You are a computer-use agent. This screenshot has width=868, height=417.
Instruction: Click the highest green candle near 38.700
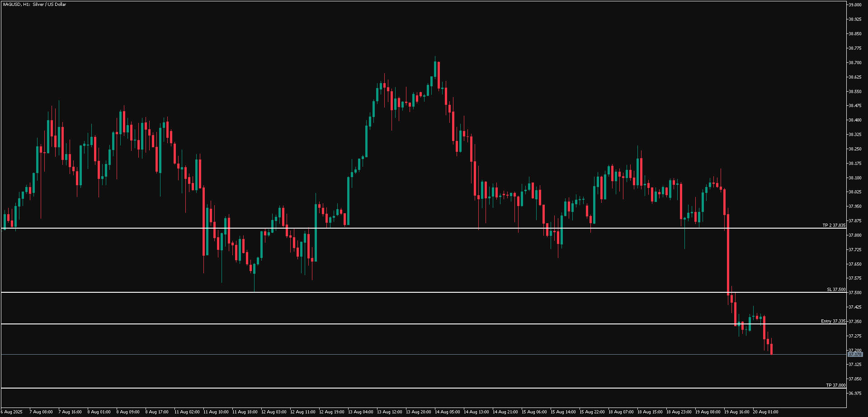435,70
